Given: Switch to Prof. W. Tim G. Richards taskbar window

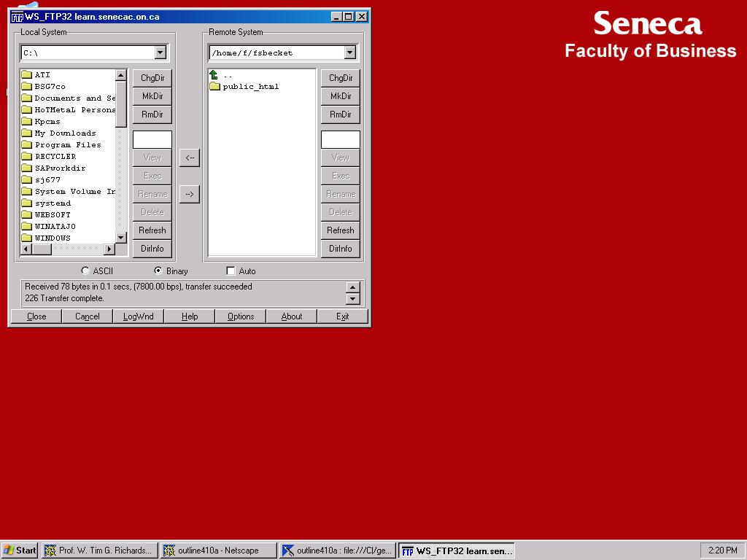Looking at the screenshot, I should point(99,551).
